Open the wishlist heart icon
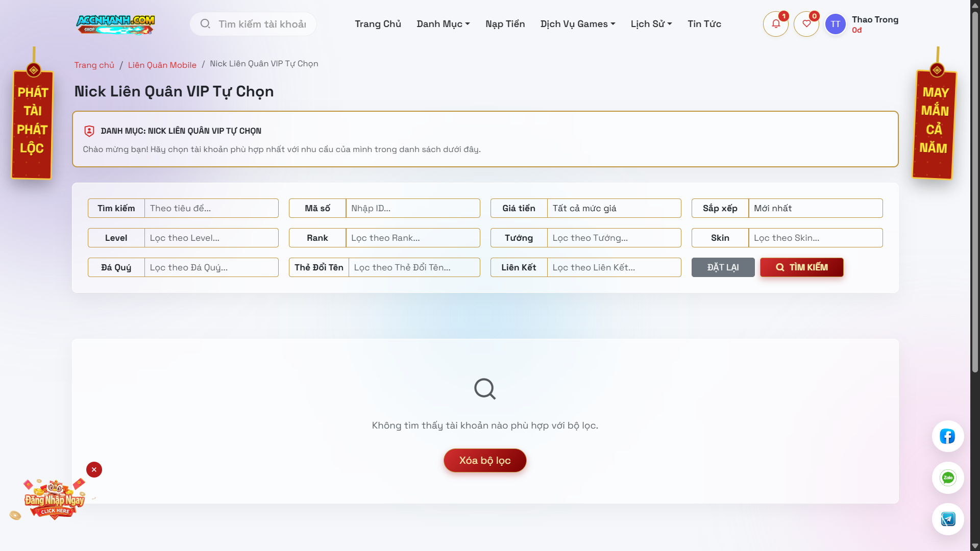This screenshot has height=551, width=980. point(806,24)
